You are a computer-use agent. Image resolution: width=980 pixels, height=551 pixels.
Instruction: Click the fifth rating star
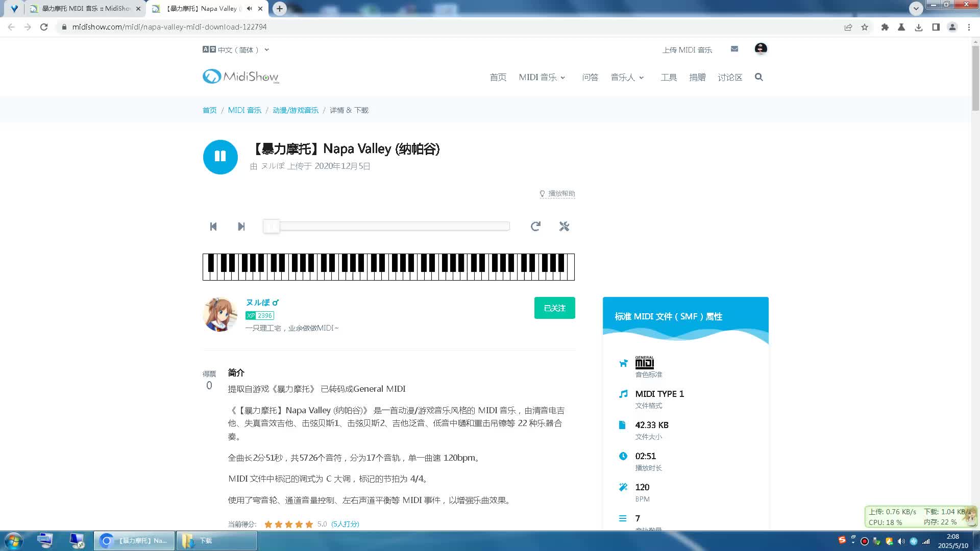[x=309, y=523]
